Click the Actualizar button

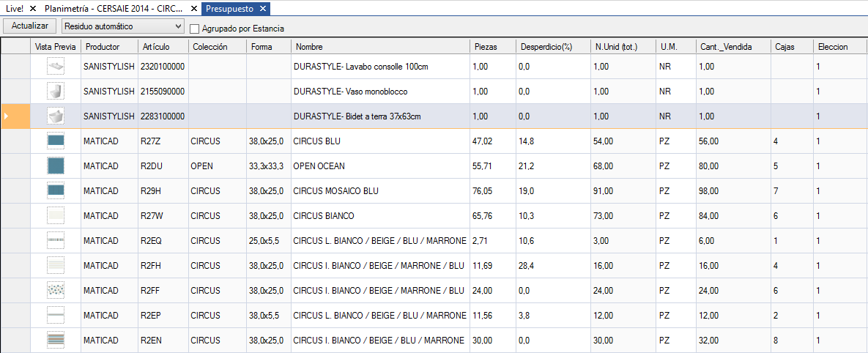(x=29, y=26)
